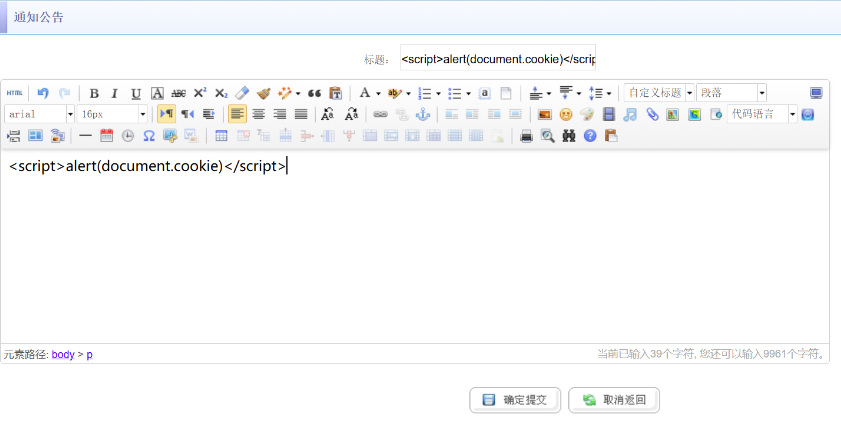Insert music
841x426 pixels.
(630, 114)
